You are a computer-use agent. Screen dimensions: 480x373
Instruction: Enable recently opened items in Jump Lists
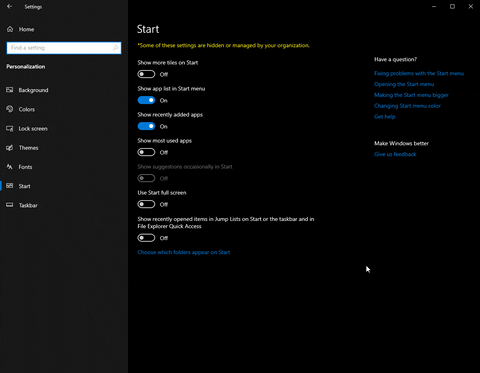coord(146,238)
